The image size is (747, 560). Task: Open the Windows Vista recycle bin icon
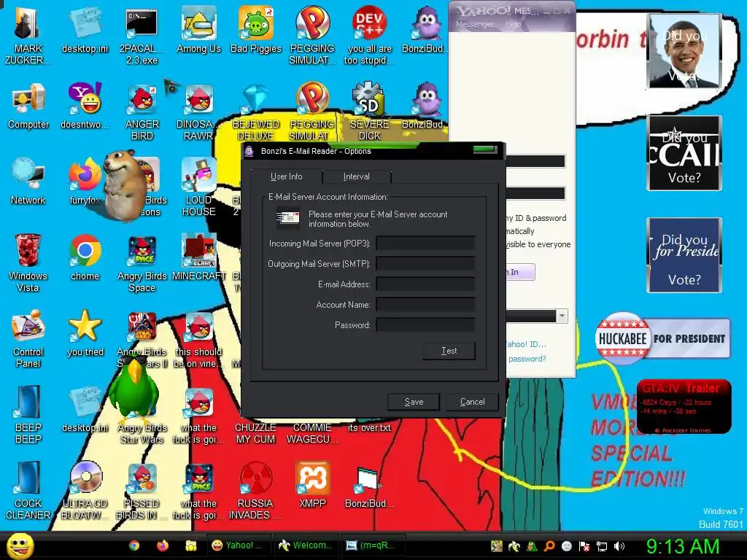28,262
